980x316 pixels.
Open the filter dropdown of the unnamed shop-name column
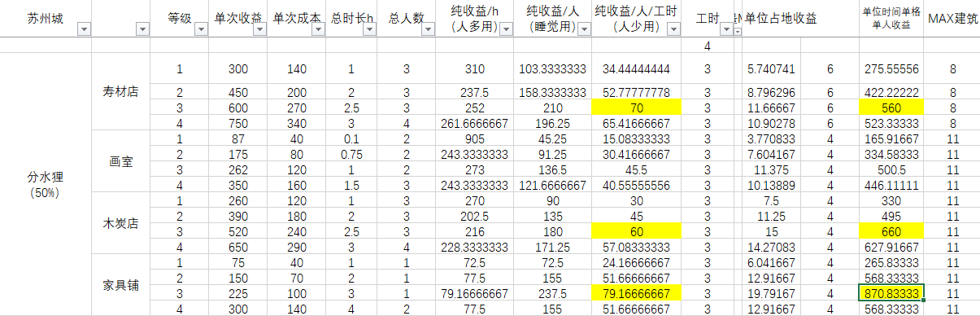(x=142, y=30)
